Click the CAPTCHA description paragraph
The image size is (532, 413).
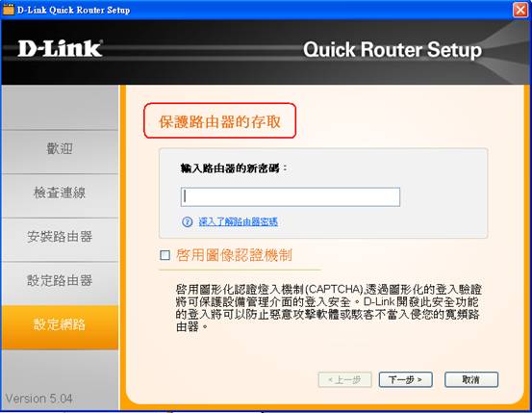click(328, 308)
